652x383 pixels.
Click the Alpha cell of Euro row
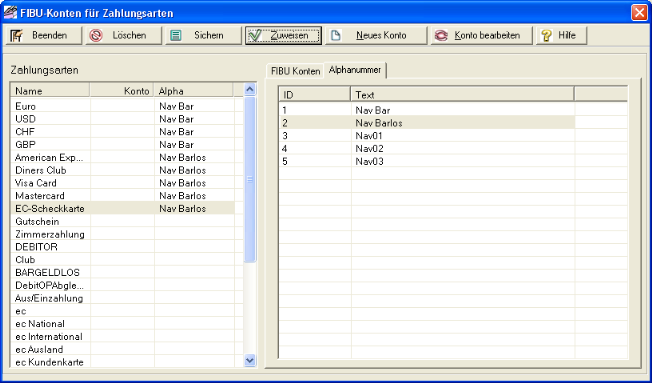pyautogui.click(x=194, y=106)
